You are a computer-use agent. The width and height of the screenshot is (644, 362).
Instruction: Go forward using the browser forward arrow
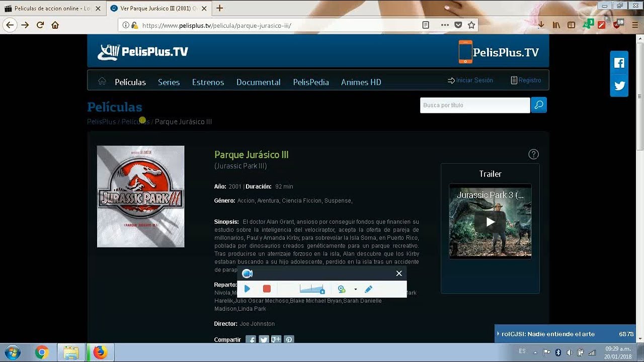pyautogui.click(x=25, y=25)
